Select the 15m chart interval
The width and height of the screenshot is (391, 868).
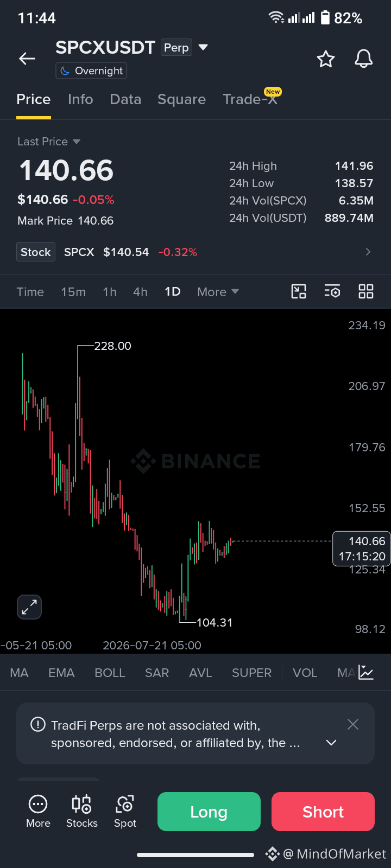[73, 292]
